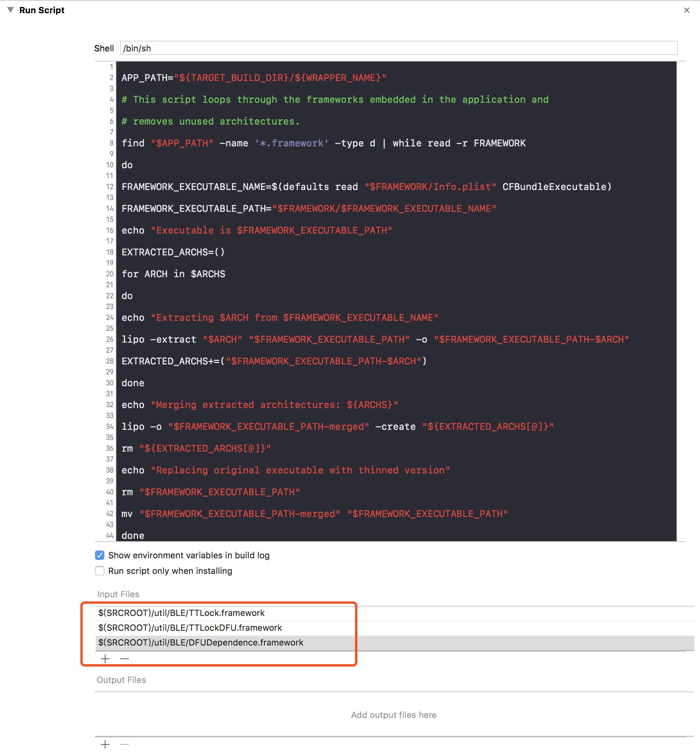Click the Input Files section label
Viewport: 700px width, 753px height.
pyautogui.click(x=118, y=594)
